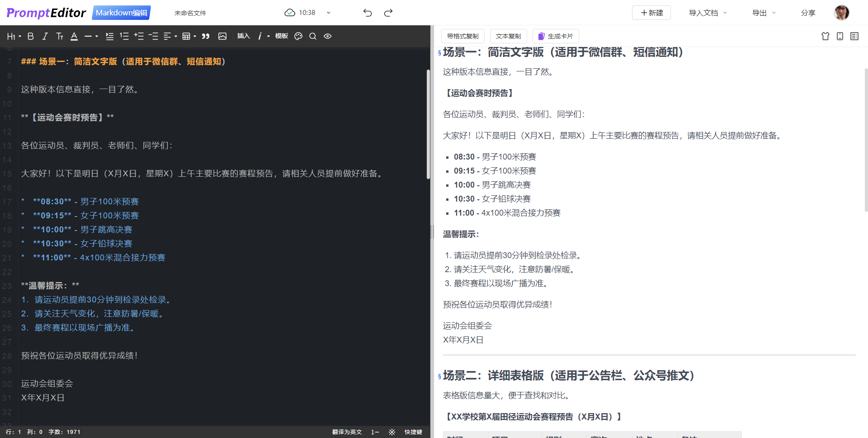The width and height of the screenshot is (868, 438).
Task: Open the 插入 insert menu
Action: click(x=243, y=36)
